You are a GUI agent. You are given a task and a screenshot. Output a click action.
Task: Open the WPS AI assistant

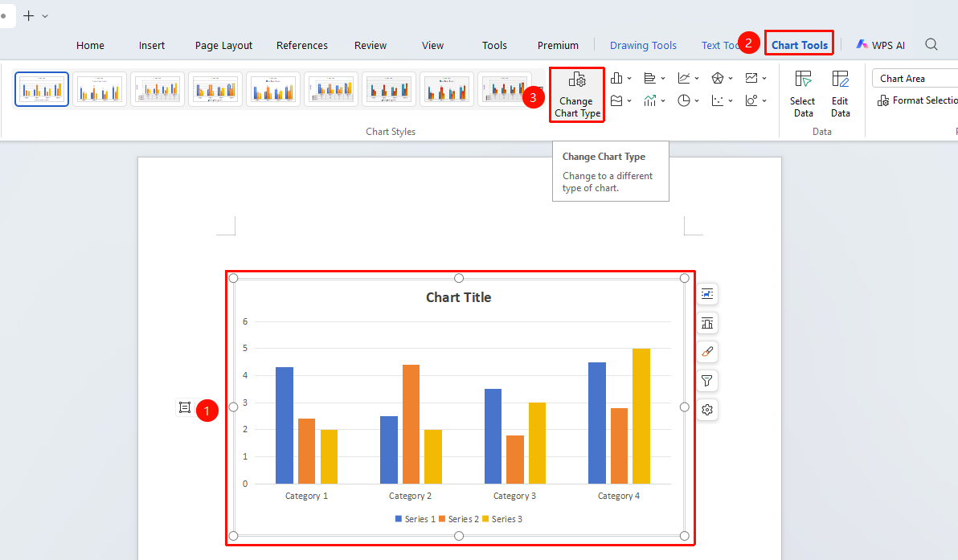click(x=880, y=45)
